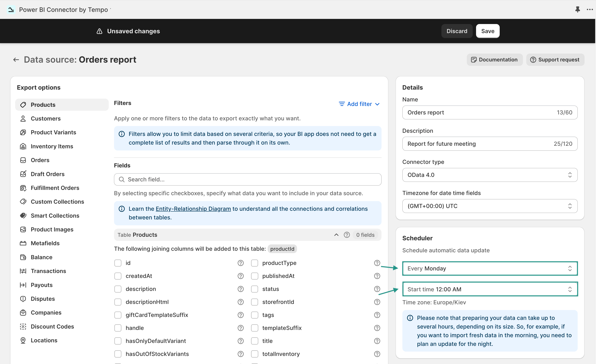Click the search magnifier in the Fields search
Image resolution: width=596 pixels, height=364 pixels.
[x=122, y=179]
